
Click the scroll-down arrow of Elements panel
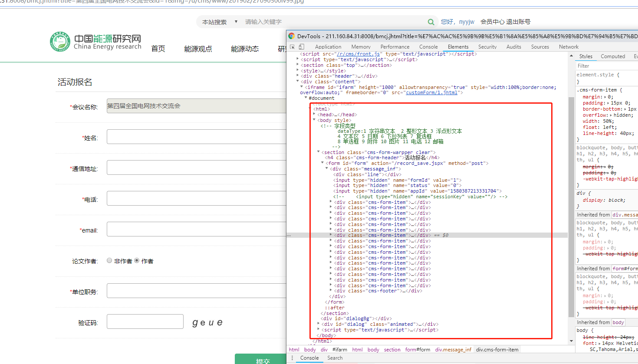[571, 341]
